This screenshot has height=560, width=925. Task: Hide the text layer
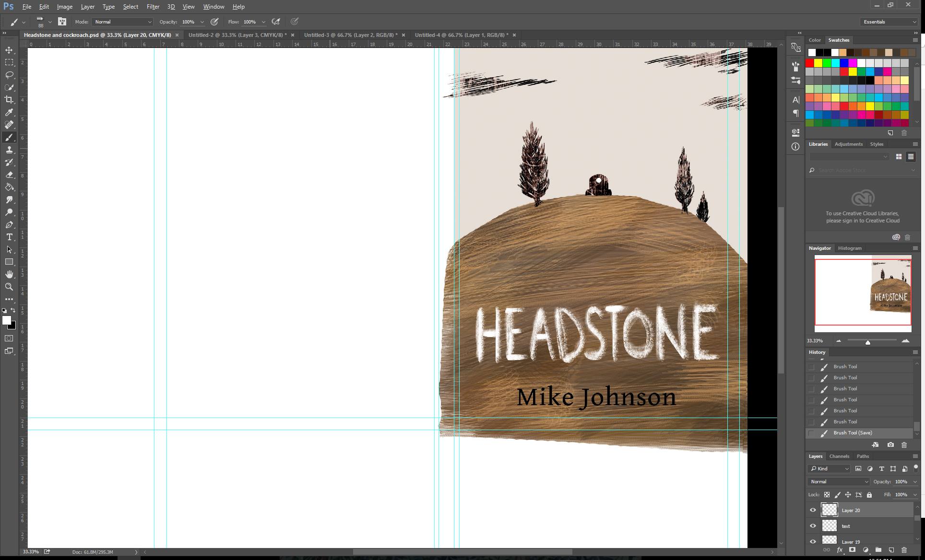(813, 526)
